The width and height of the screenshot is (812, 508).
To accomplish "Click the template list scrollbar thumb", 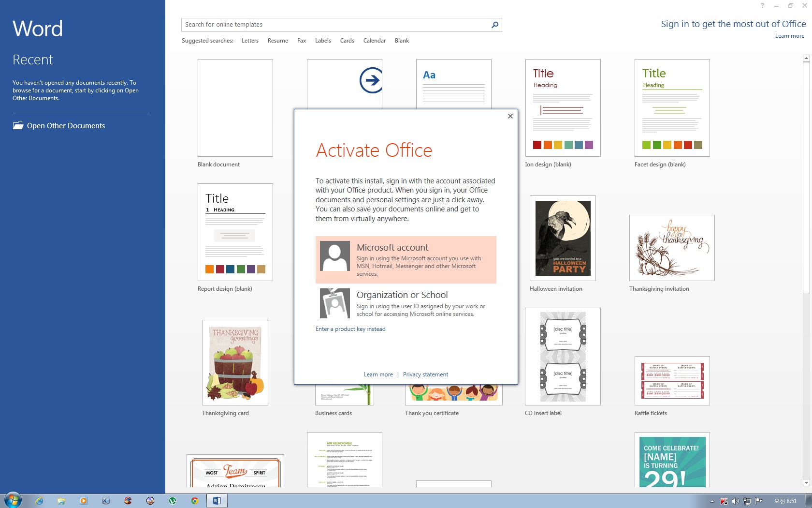I will click(x=806, y=178).
